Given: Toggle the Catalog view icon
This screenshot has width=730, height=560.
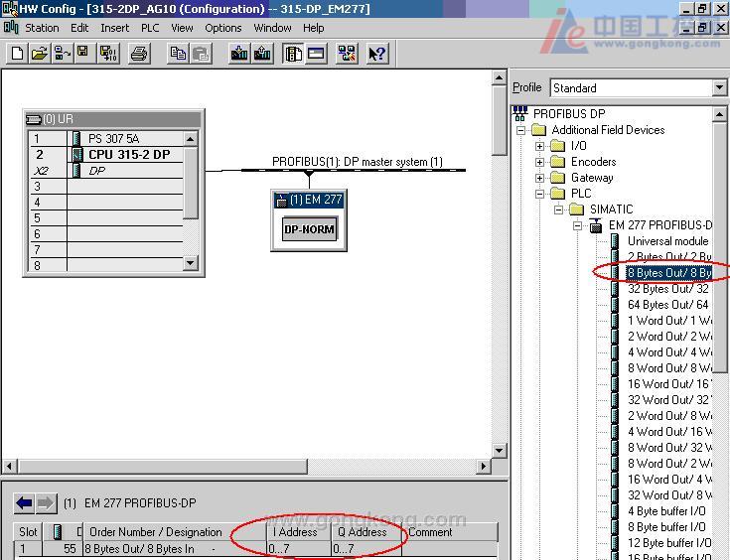Looking at the screenshot, I should click(x=293, y=53).
